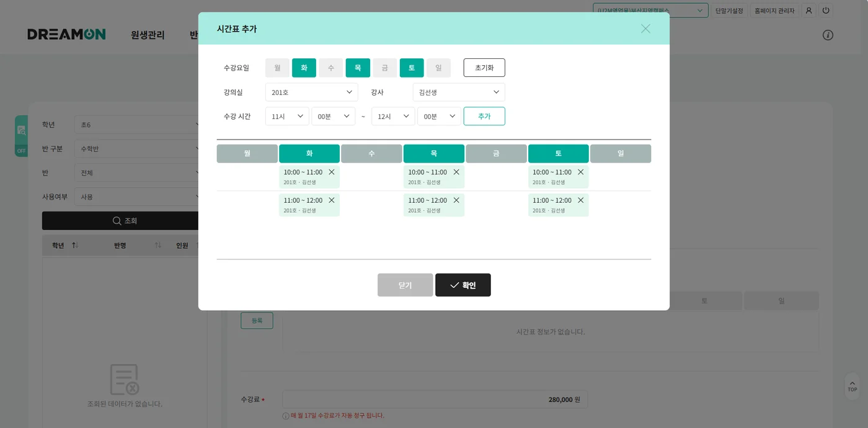The image size is (868, 428).
Task: Toggle 금 in 수강요일 selector
Action: [385, 68]
